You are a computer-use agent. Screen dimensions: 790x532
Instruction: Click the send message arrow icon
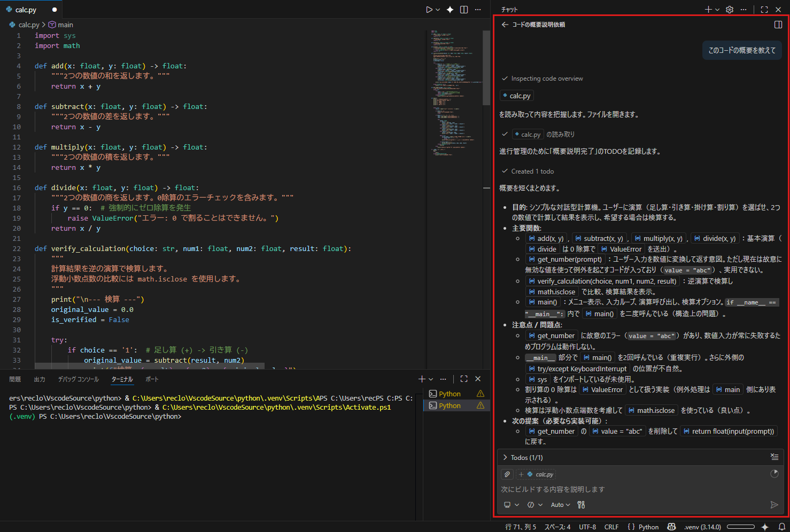[x=773, y=505]
